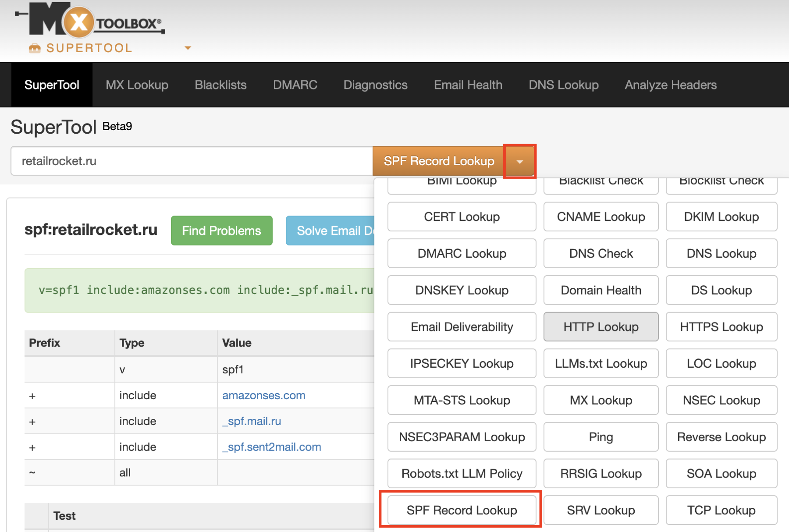The height and width of the screenshot is (532, 789).
Task: Open the Analyze Headers tab
Action: coord(671,85)
